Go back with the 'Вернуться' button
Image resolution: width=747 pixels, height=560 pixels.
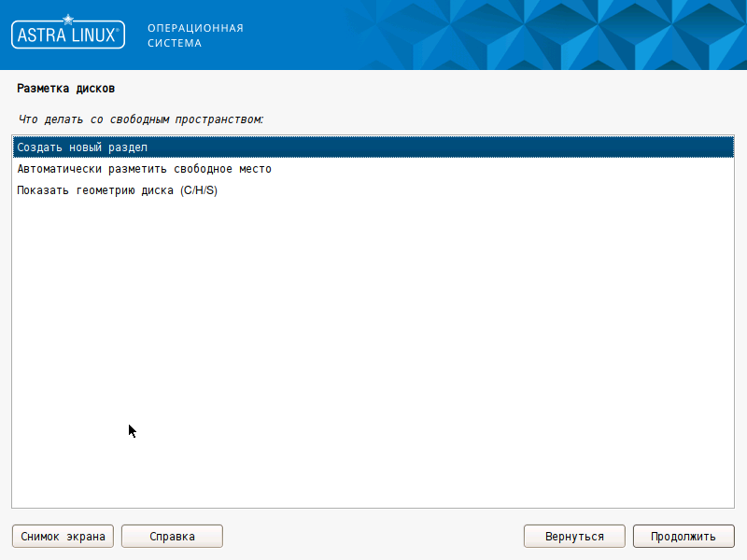click(x=574, y=537)
